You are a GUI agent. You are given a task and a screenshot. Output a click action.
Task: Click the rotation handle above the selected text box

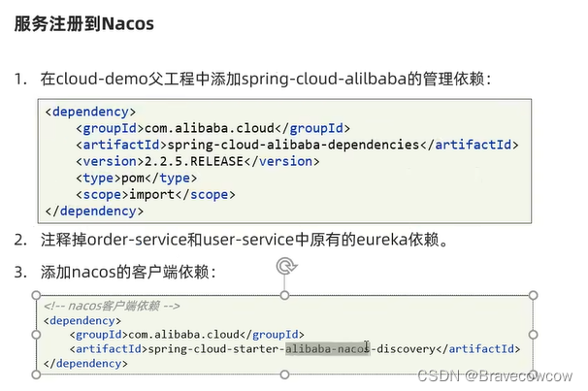point(286,266)
